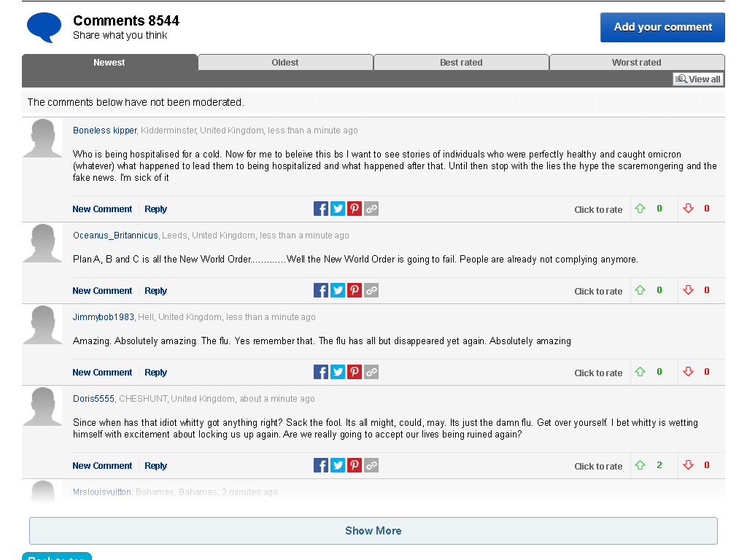Upvote Boneless kipper's comment with green arrow

coord(640,208)
